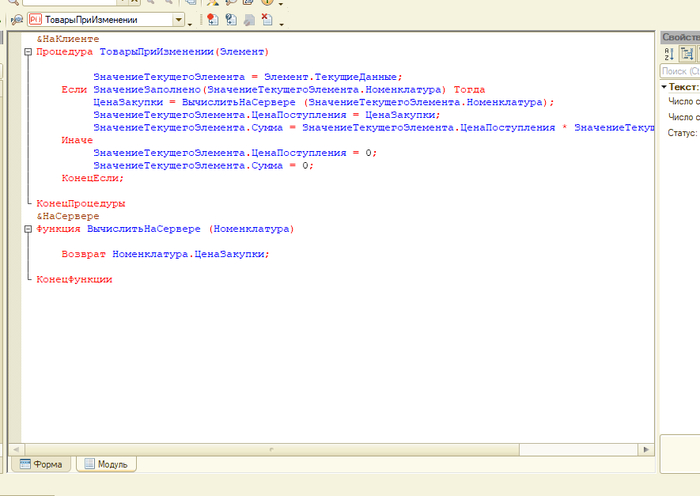Screen dimensions: 700x496
Task: Collapse the ВычислитьНаСервере function block
Action: [26, 229]
